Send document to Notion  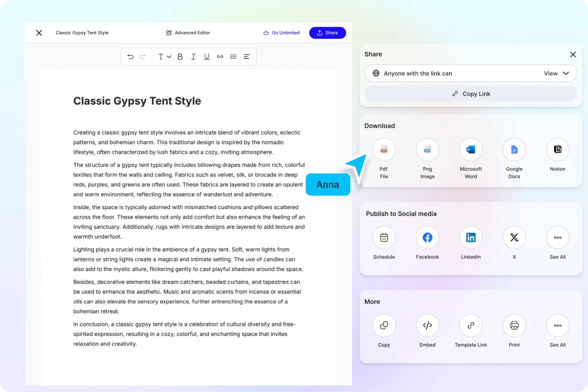558,150
